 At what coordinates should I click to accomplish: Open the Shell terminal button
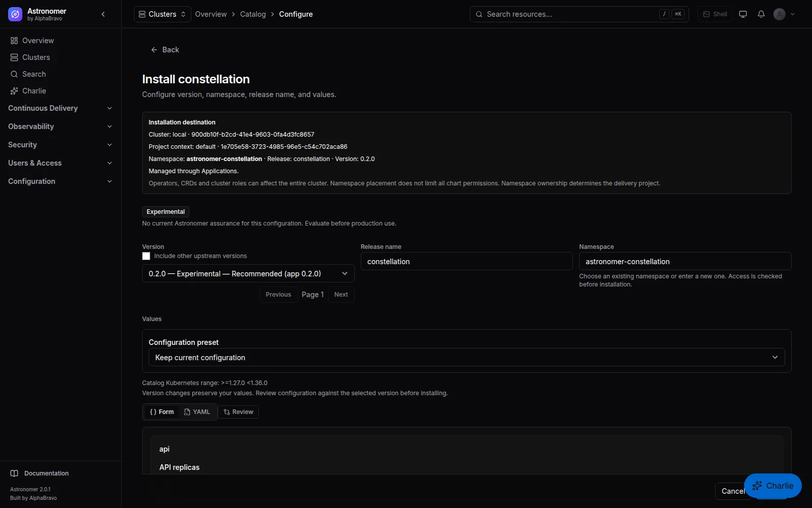(x=715, y=14)
